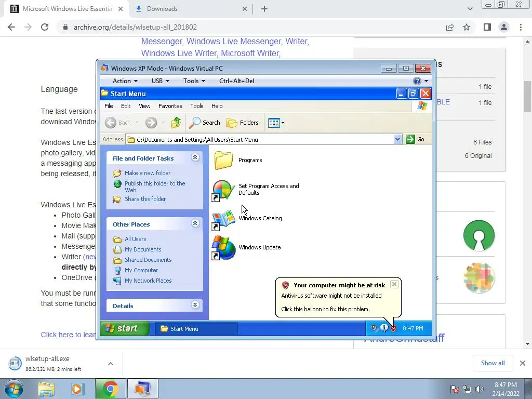Click the disabled Back button in Explorer

click(118, 123)
